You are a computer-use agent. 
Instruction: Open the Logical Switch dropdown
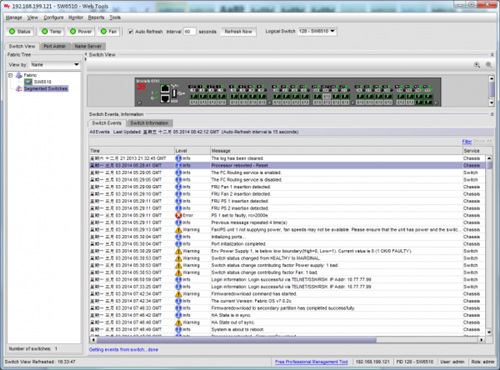pyautogui.click(x=317, y=31)
